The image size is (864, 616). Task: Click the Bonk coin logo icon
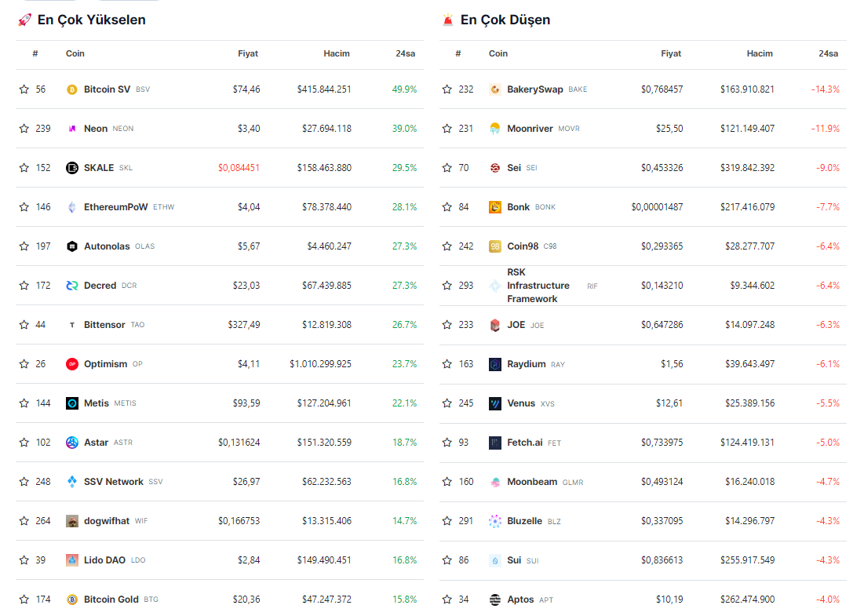point(495,207)
